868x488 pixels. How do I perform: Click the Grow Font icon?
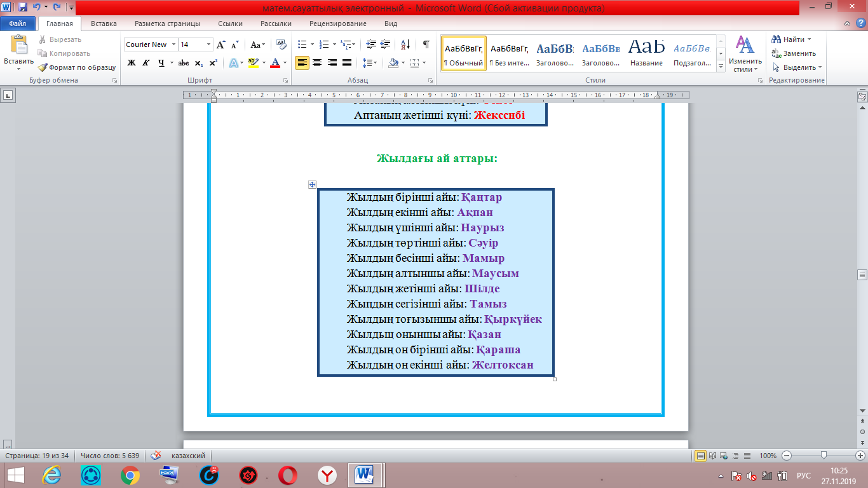click(x=220, y=44)
